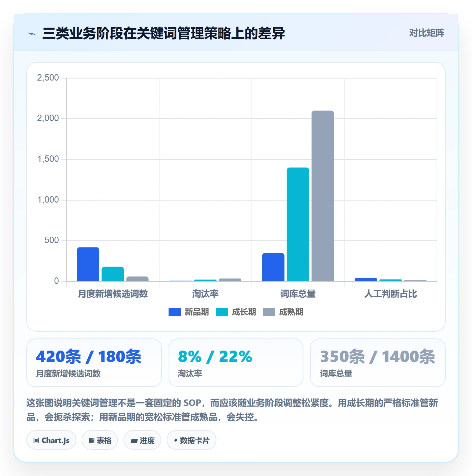The image size is (472, 476).
Task: Click the 2,500 y-axis value
Action: [x=48, y=78]
